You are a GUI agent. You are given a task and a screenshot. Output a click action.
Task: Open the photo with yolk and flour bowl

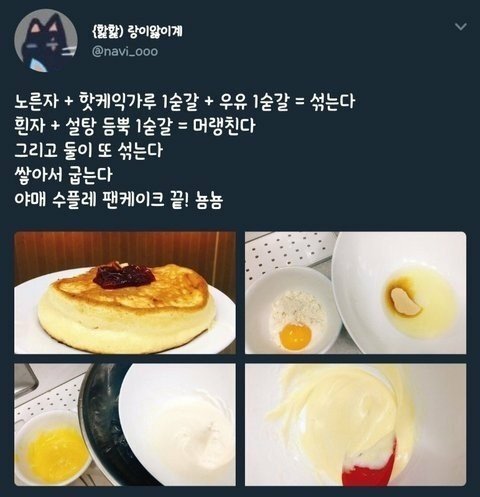[x=355, y=293]
